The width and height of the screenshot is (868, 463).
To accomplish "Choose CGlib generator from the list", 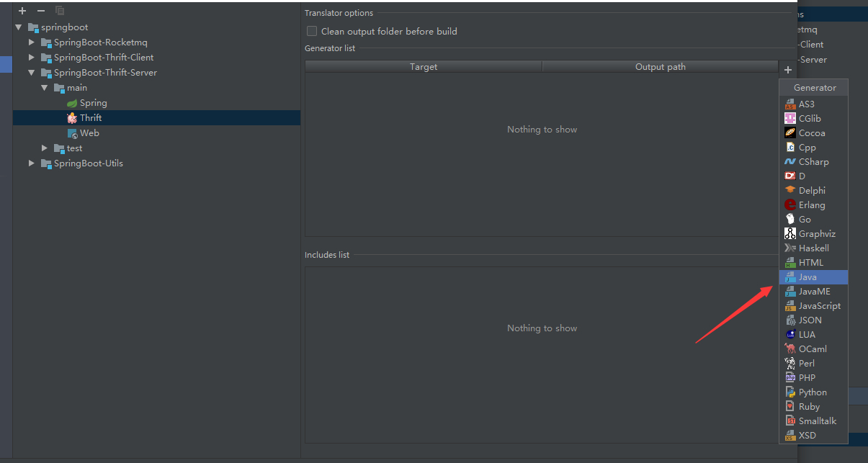I will coord(813,118).
